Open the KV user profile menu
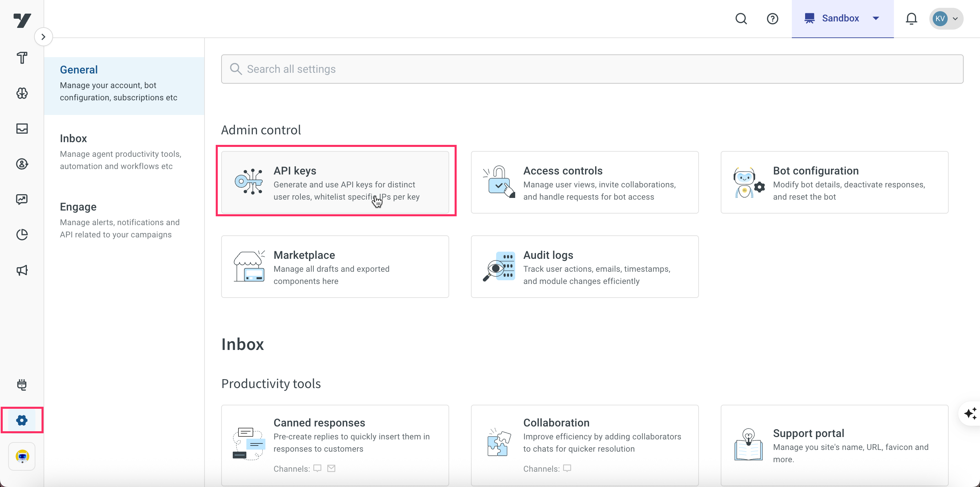The height and width of the screenshot is (487, 980). (946, 19)
